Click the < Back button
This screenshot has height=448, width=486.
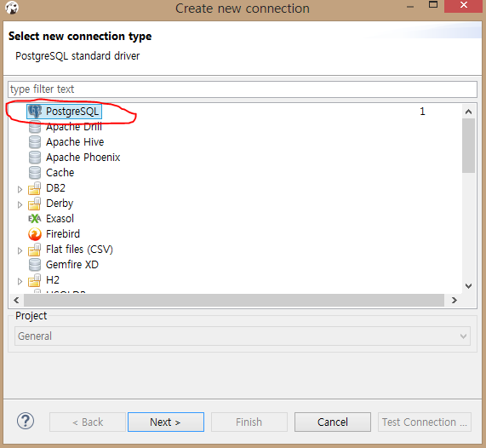click(x=88, y=422)
